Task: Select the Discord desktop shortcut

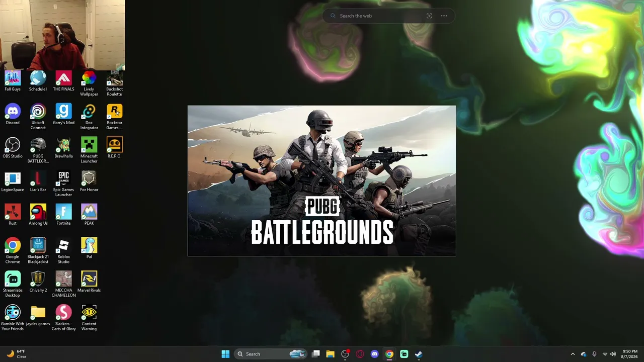Action: [x=13, y=115]
